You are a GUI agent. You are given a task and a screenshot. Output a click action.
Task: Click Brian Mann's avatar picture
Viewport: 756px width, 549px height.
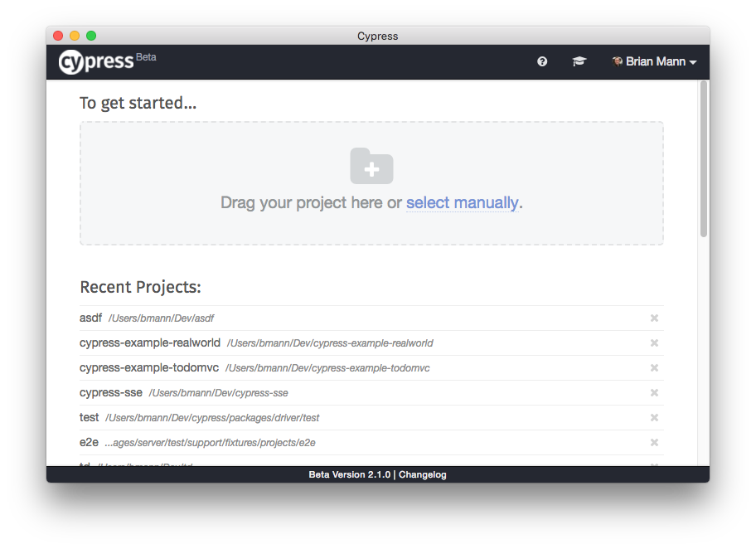pos(617,61)
